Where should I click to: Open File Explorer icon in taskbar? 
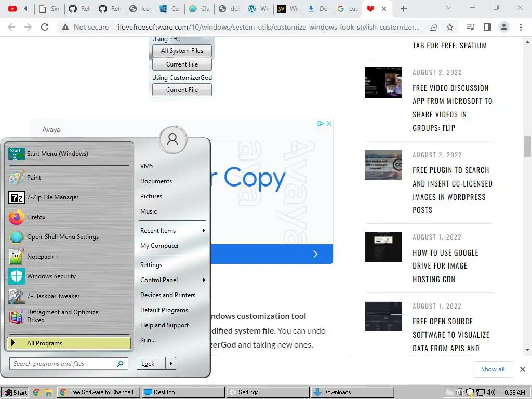[x=48, y=393]
